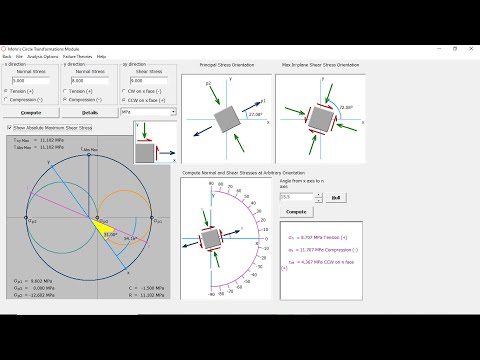Click the x direction Normal Stress input field

coord(31,80)
